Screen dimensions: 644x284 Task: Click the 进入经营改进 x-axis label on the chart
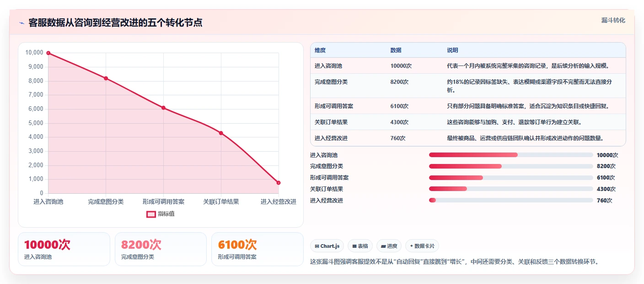[279, 202]
